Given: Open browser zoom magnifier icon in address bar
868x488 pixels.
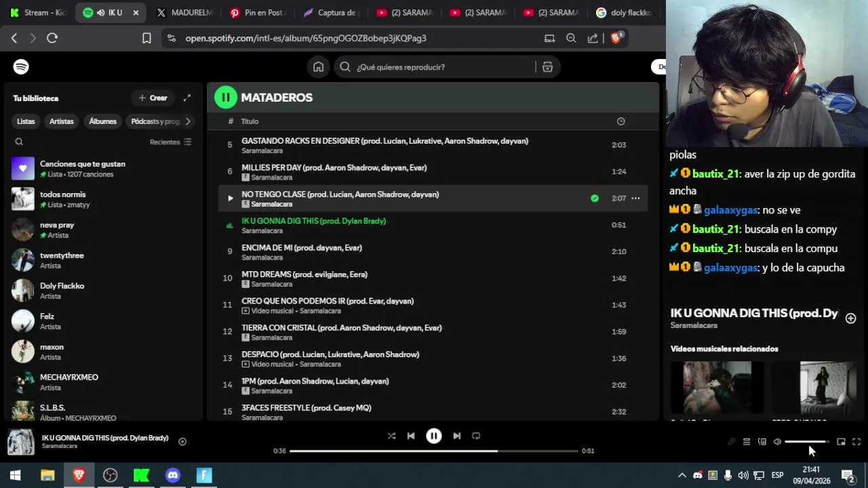Looking at the screenshot, I should 571,38.
